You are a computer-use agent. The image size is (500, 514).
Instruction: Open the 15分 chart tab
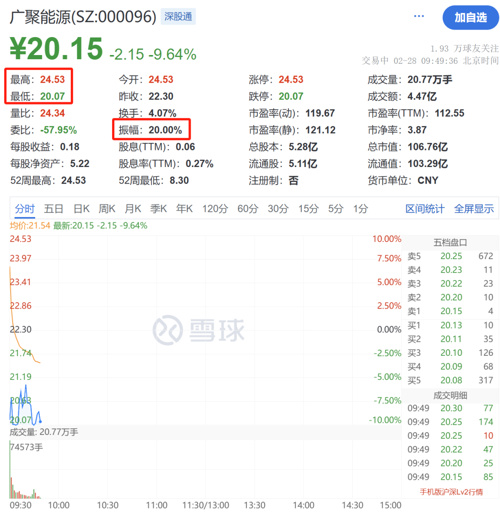pos(308,209)
